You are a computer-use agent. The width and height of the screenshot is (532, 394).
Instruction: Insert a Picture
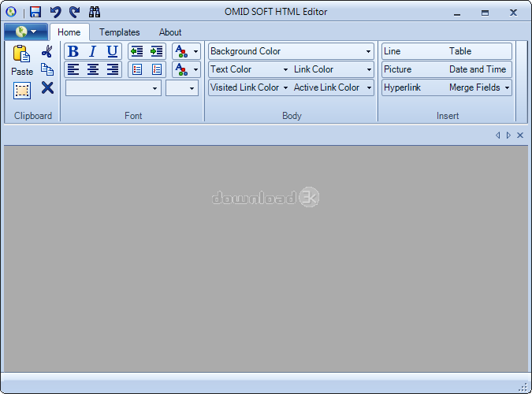pos(398,69)
